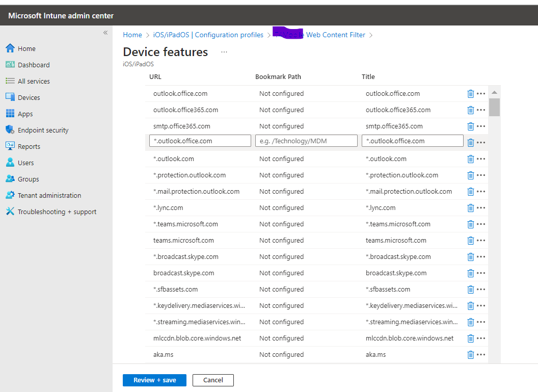
Task: Delete the smtp.office365.com row
Action: click(470, 126)
